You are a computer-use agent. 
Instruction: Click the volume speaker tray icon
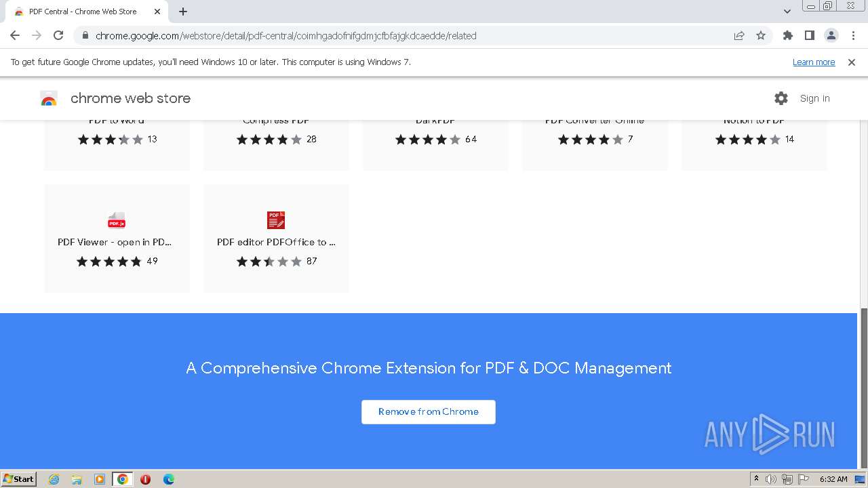[771, 479]
